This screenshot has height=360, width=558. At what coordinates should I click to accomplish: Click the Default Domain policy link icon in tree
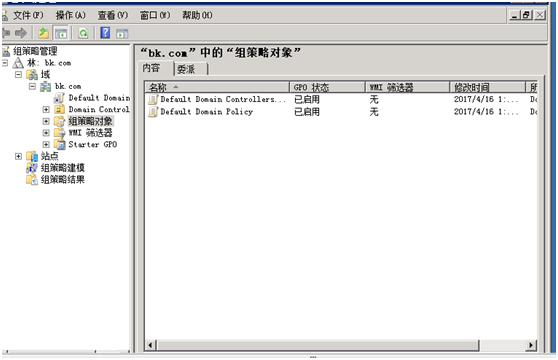pyautogui.click(x=59, y=98)
